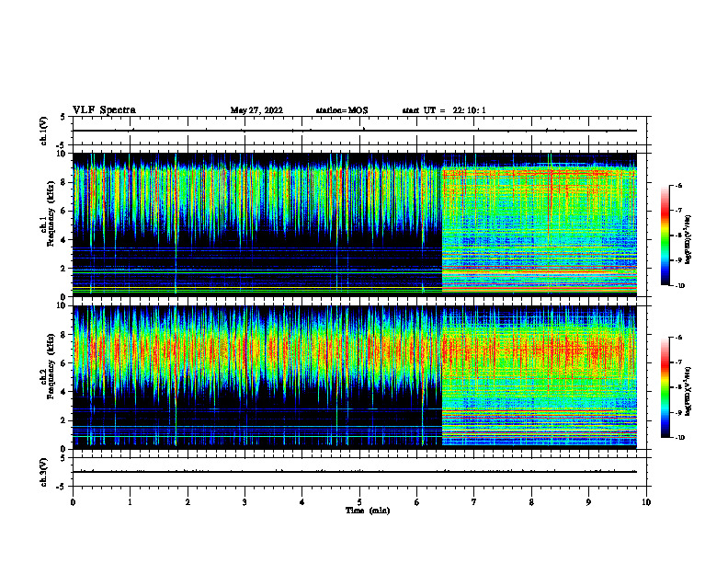Click the "ch.1(V)" axis label at top
The height and width of the screenshot is (563, 728).
point(44,131)
